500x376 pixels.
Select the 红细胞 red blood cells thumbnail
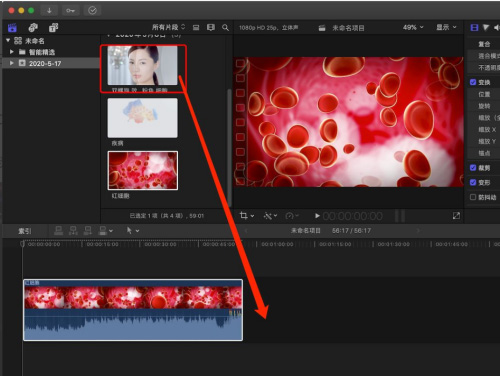click(x=143, y=171)
